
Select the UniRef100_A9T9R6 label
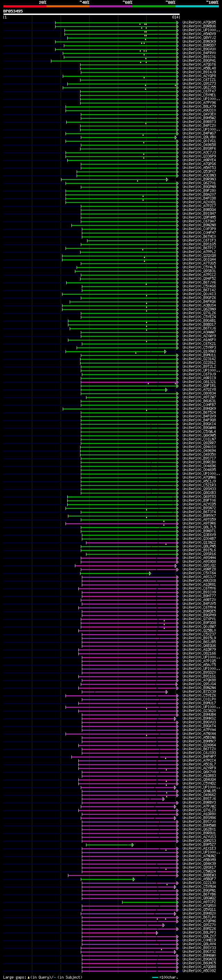point(199,523)
